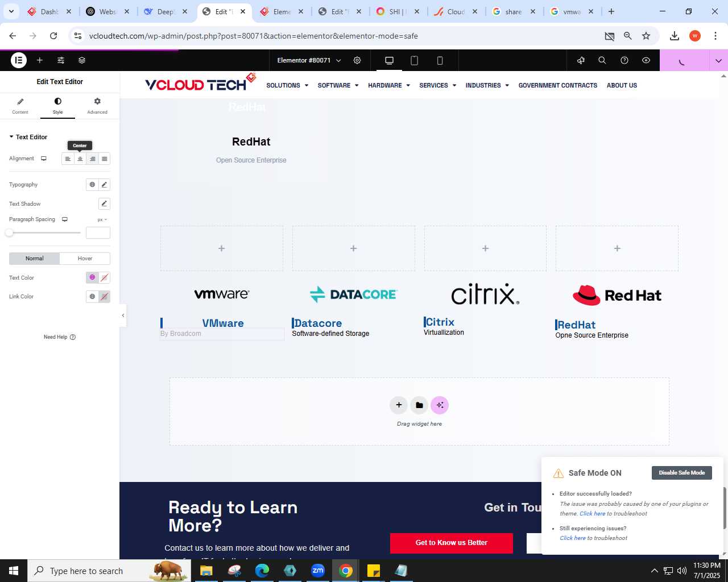The width and height of the screenshot is (728, 582).
Task: Select the Datacore heading text
Action: coord(318,323)
